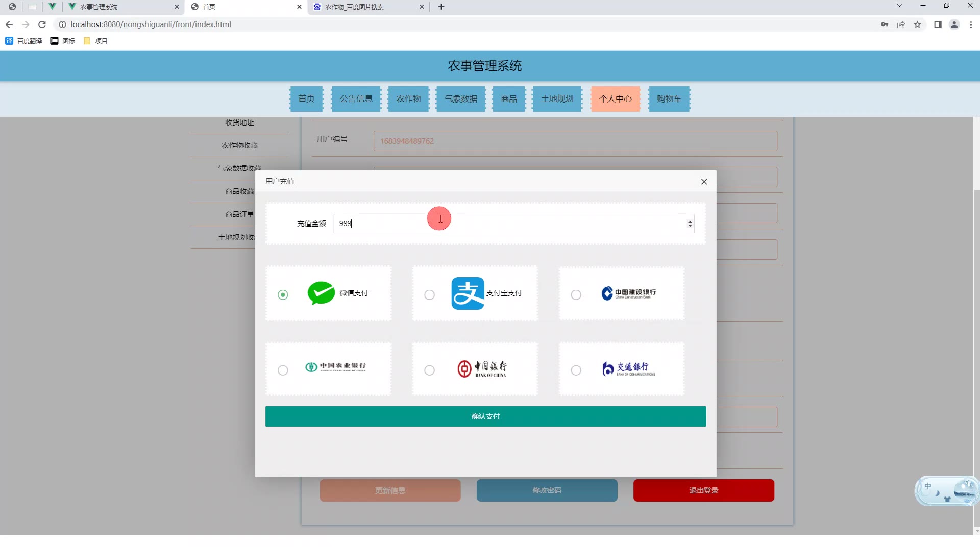This screenshot has height=547, width=980.
Task: Open the 气象数据 navigation tab
Action: (461, 98)
